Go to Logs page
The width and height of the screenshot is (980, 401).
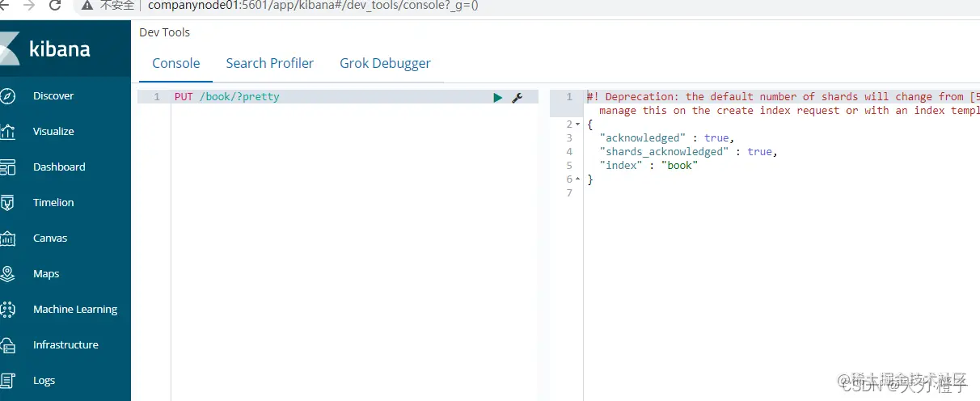(44, 380)
